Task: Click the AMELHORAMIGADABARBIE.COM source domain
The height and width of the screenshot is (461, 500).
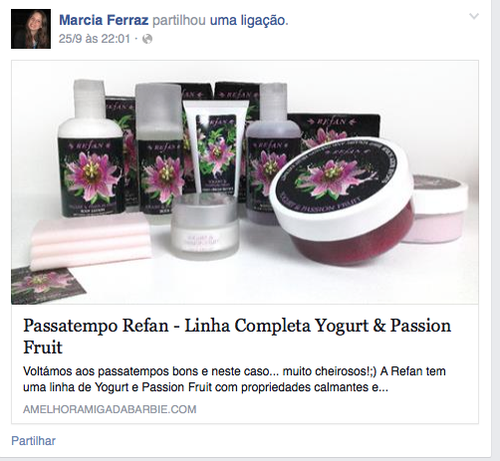Action: coord(110,409)
